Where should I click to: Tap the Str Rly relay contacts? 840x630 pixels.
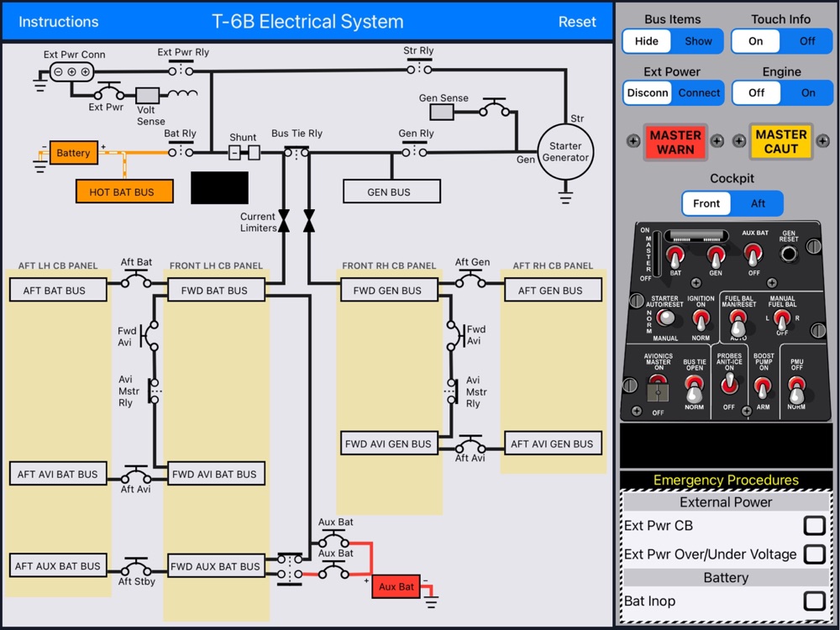tap(418, 67)
